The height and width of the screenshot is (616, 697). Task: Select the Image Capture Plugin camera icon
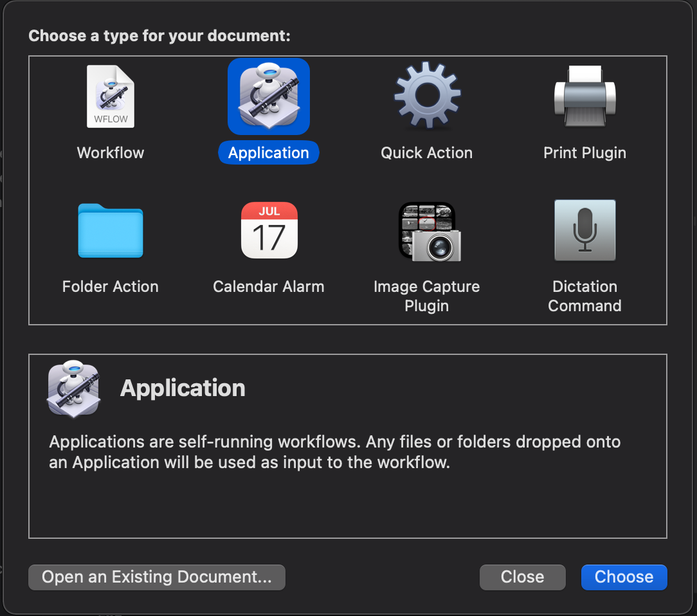430,231
